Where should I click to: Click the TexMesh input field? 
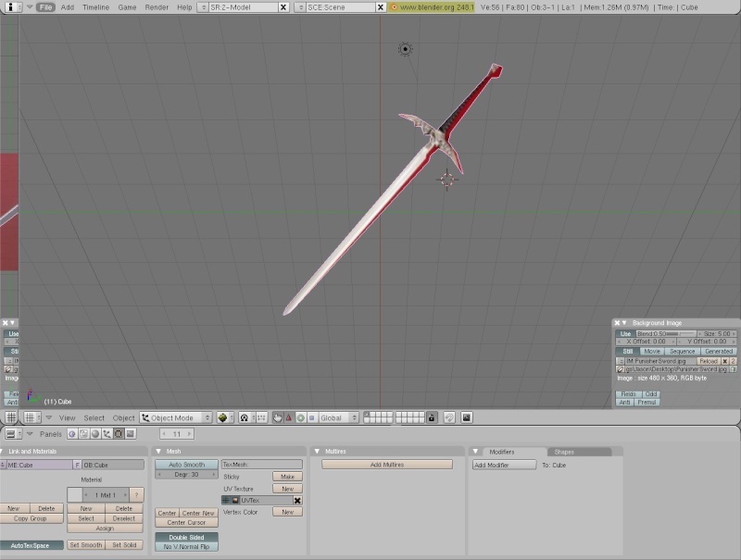click(262, 465)
